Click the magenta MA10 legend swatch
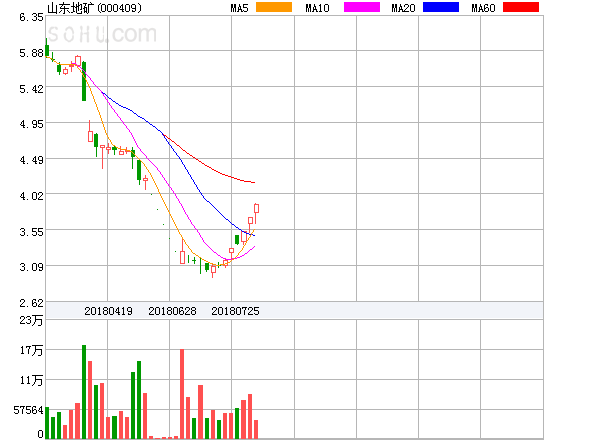Viewport: 600px width, 440px height. [x=362, y=7]
